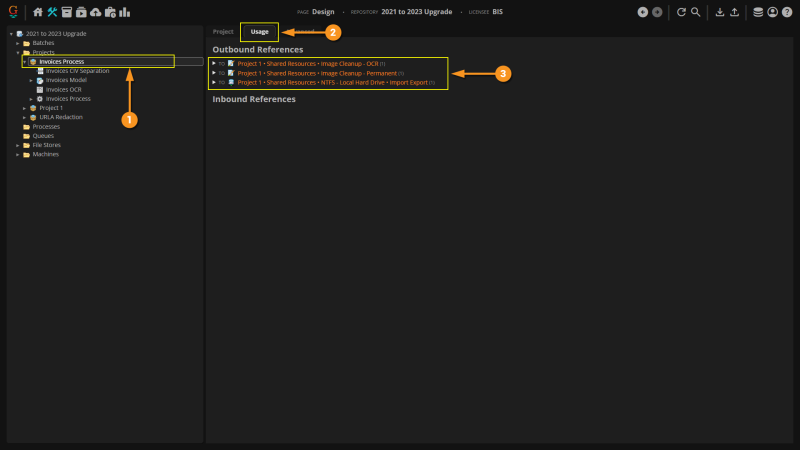Screen dimensions: 800x450
Task: Open the Stats bar chart icon
Action: (x=124, y=12)
